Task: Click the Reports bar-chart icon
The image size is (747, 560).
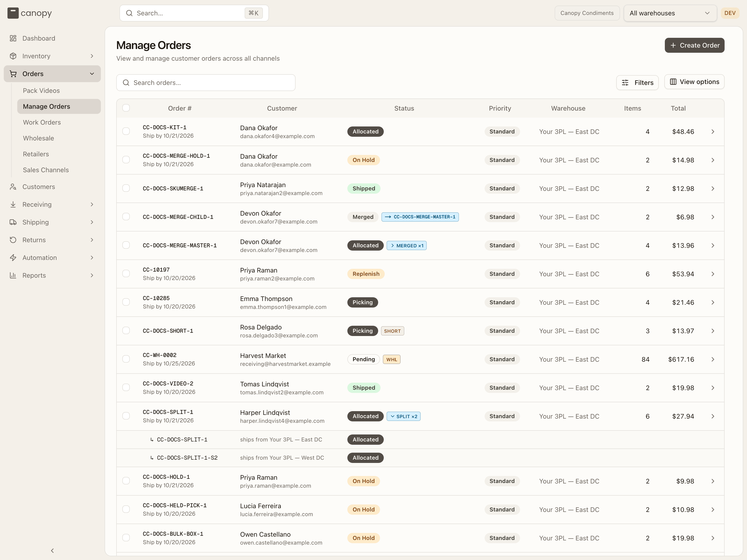Action: 13,275
